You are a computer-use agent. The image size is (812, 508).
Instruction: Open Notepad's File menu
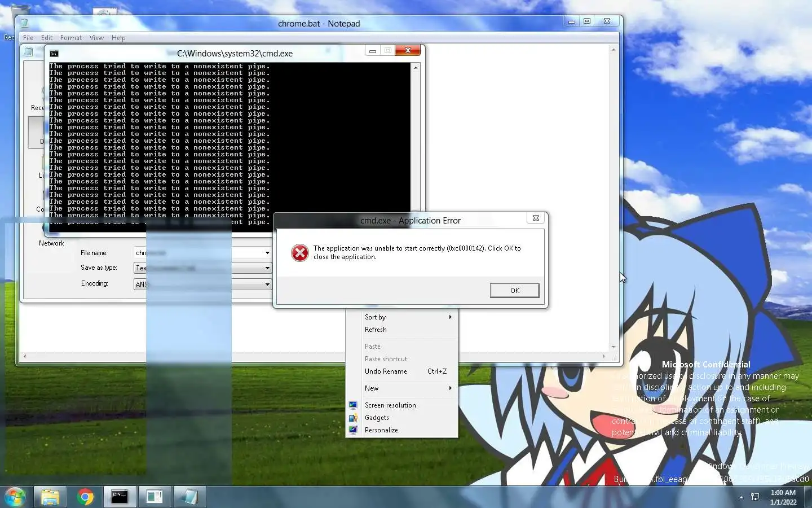[x=28, y=38]
